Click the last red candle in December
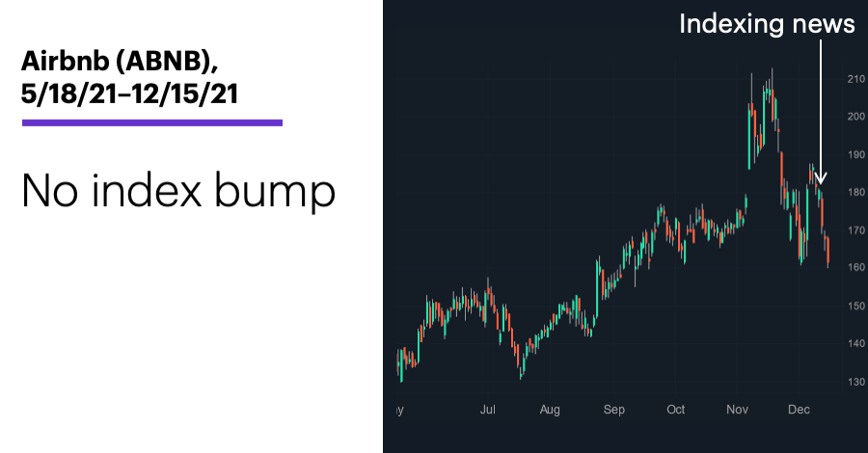This screenshot has height=453, width=868. click(x=827, y=251)
